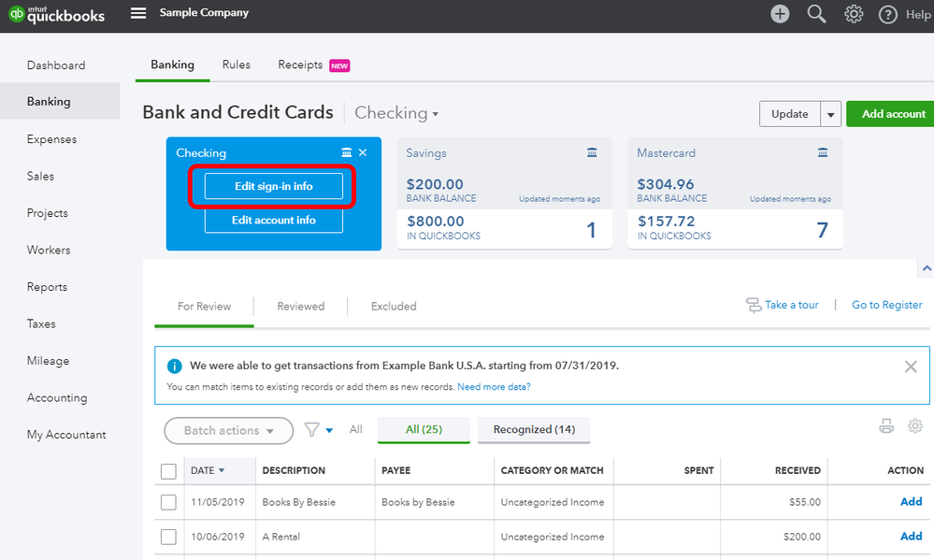Open Projects in sidebar

click(48, 212)
